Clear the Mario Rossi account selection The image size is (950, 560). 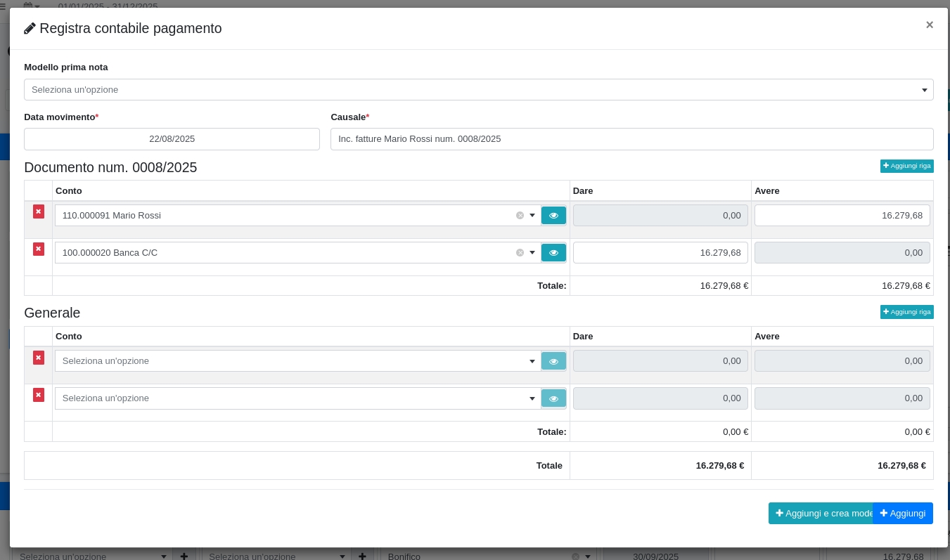[x=520, y=216]
